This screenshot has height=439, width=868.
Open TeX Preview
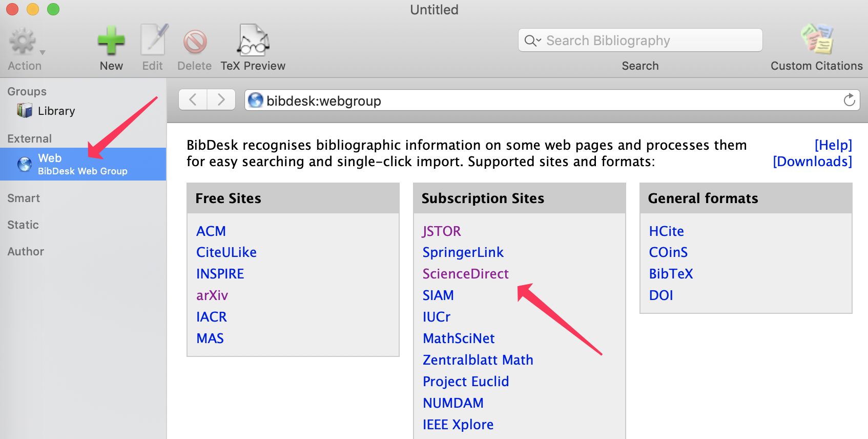coord(253,40)
